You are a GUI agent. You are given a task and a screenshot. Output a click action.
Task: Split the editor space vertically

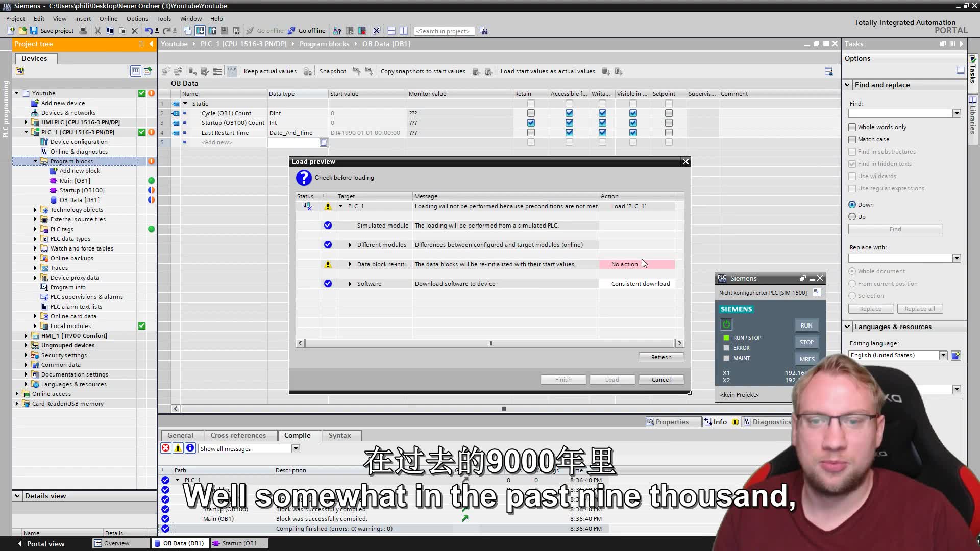(x=404, y=31)
